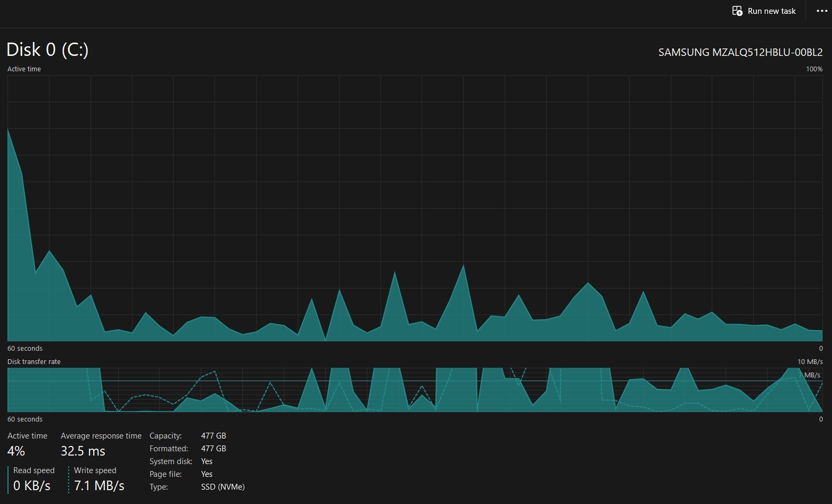Click 60 seconds label under transfer rate graph
The width and height of the screenshot is (832, 504).
(25, 419)
